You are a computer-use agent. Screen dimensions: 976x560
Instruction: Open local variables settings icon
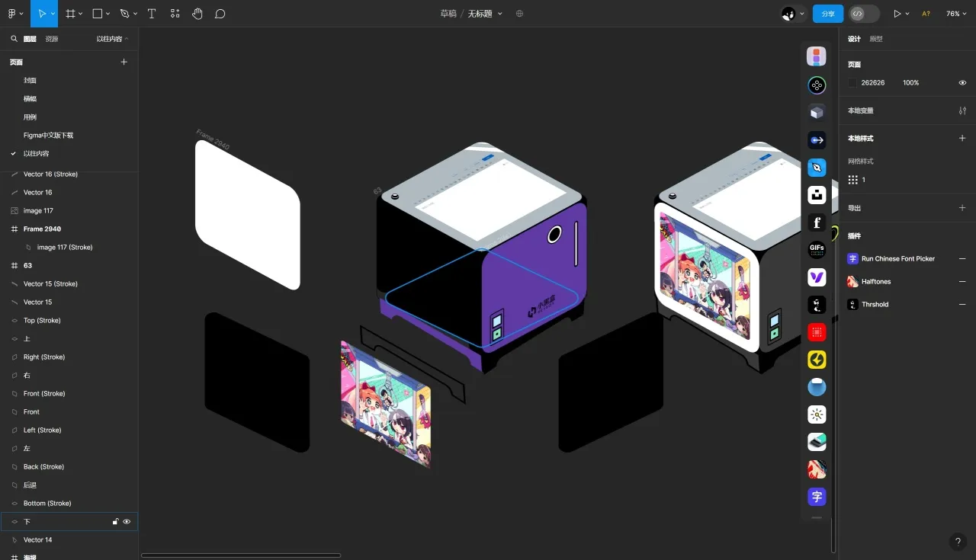pyautogui.click(x=962, y=110)
